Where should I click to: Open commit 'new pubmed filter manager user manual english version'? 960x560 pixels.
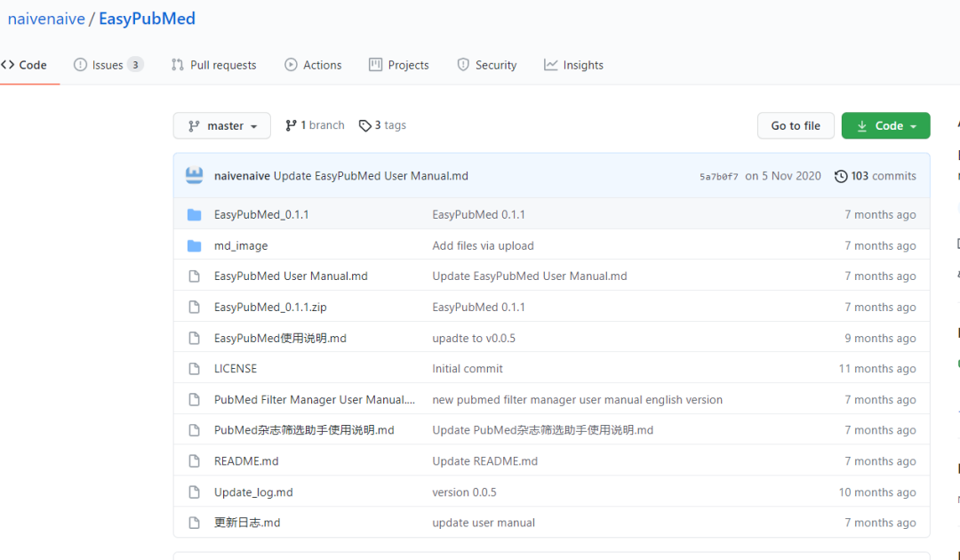coord(577,400)
